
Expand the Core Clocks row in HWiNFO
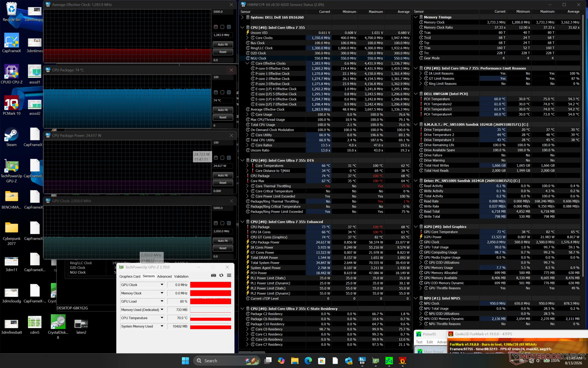[247, 38]
